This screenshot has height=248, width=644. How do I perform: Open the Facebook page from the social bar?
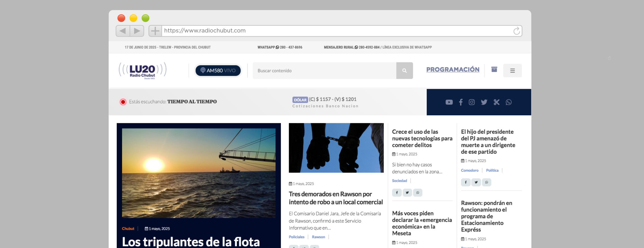click(x=461, y=102)
